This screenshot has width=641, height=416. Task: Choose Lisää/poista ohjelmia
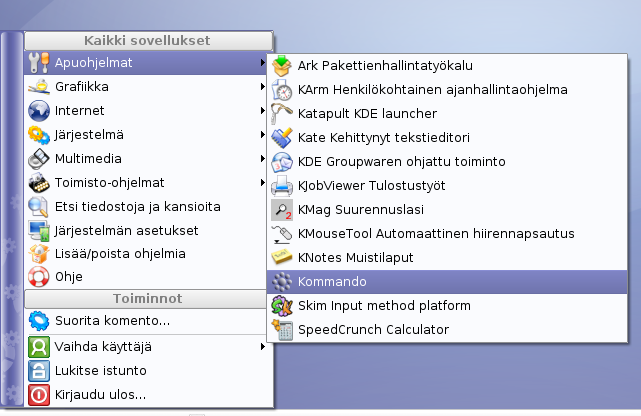(146, 254)
